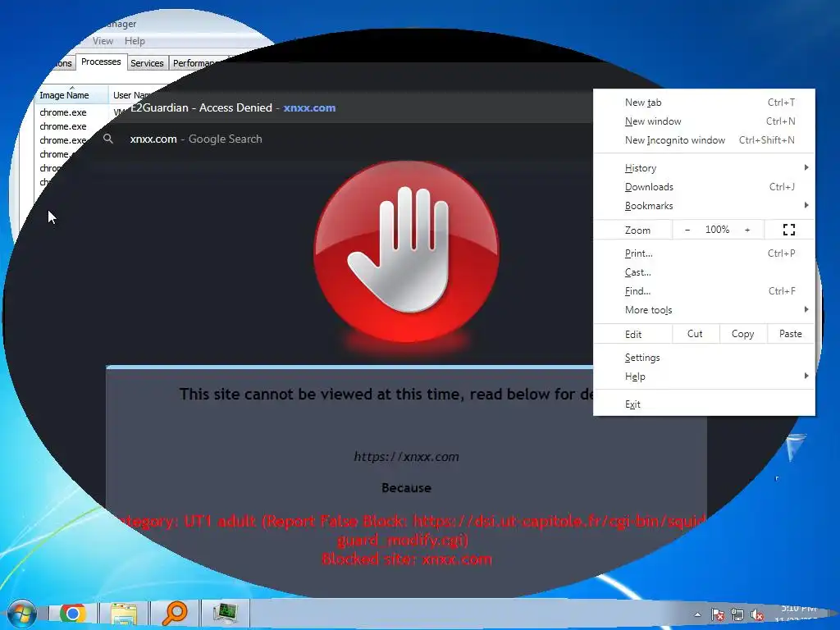Show hidden tray icons arrow
Screen dimensions: 840x630
697,614
